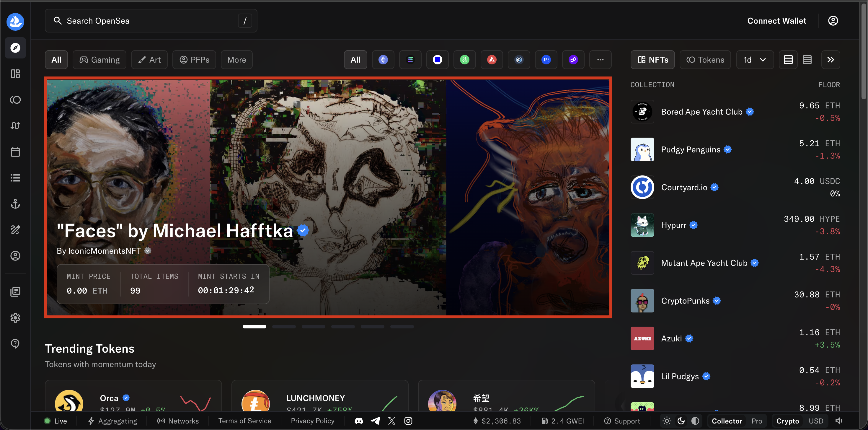Filter by Arbitrum chain icon
The height and width of the screenshot is (430, 868).
click(x=519, y=60)
